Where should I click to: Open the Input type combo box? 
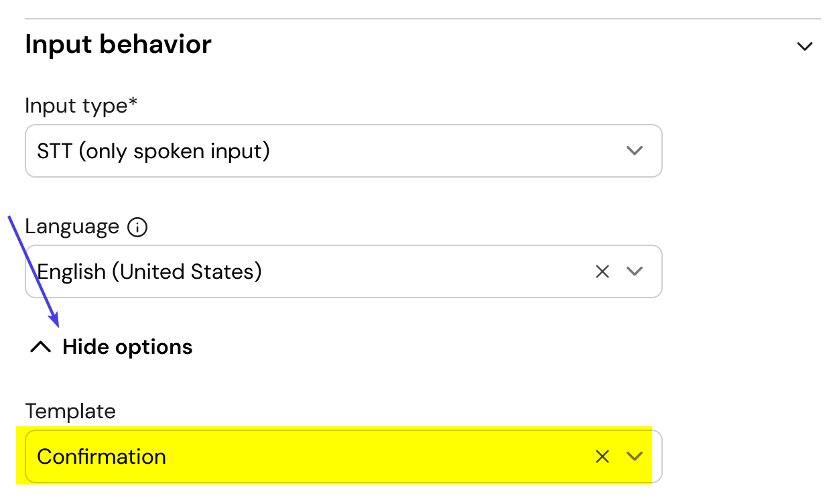pyautogui.click(x=344, y=151)
